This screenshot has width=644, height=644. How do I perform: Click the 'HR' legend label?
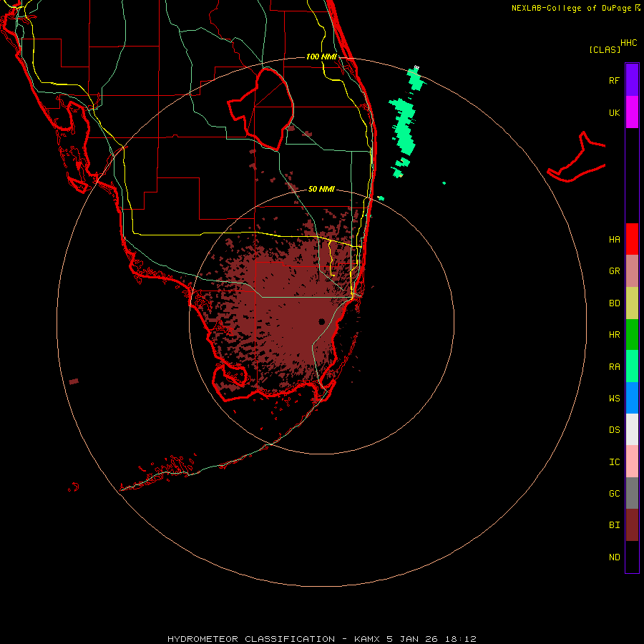[x=614, y=335]
